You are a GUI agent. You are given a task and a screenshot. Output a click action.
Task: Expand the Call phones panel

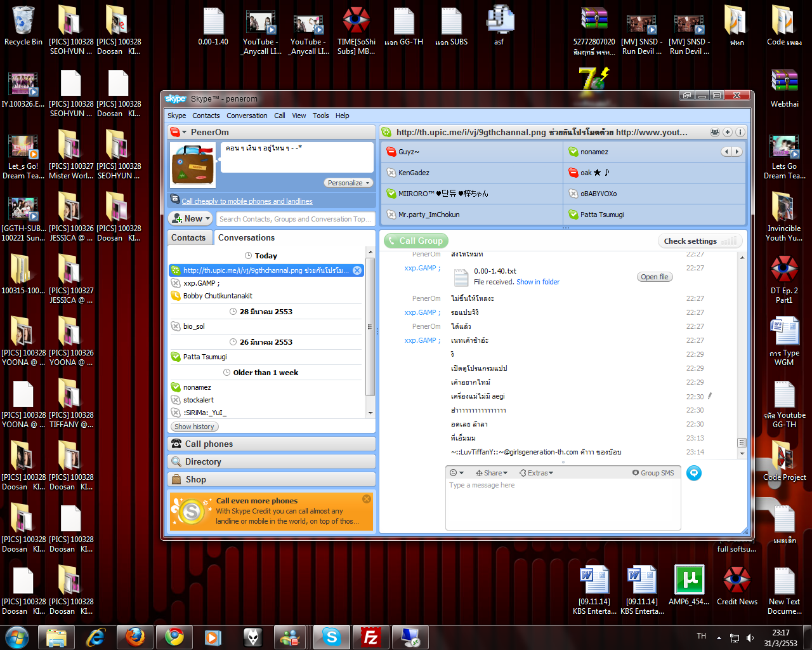(272, 444)
